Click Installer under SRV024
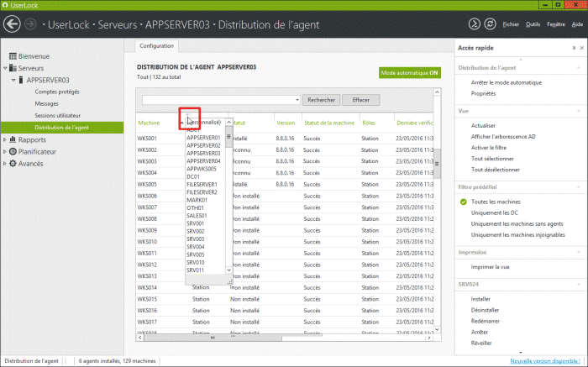This screenshot has height=367, width=588. 480,299
